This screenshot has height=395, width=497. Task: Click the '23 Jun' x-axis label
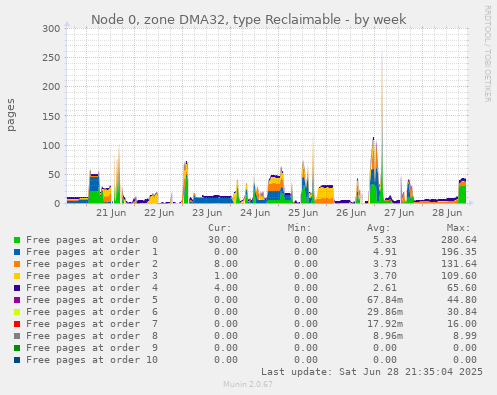pyautogui.click(x=207, y=213)
